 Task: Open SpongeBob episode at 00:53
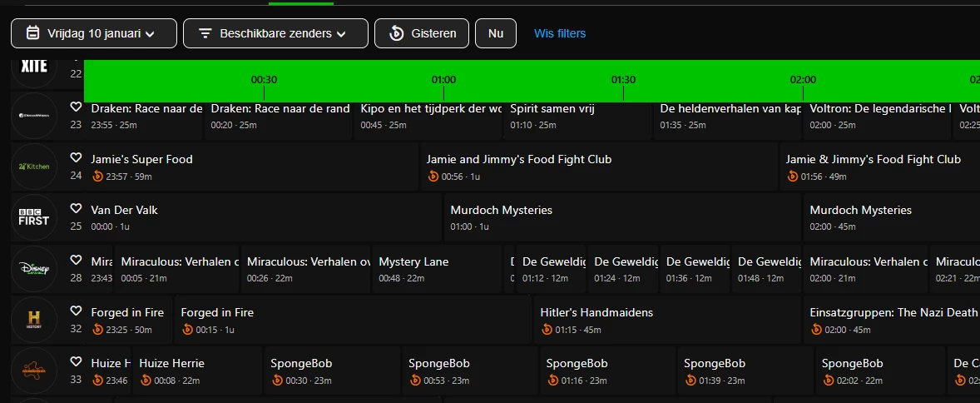click(470, 371)
